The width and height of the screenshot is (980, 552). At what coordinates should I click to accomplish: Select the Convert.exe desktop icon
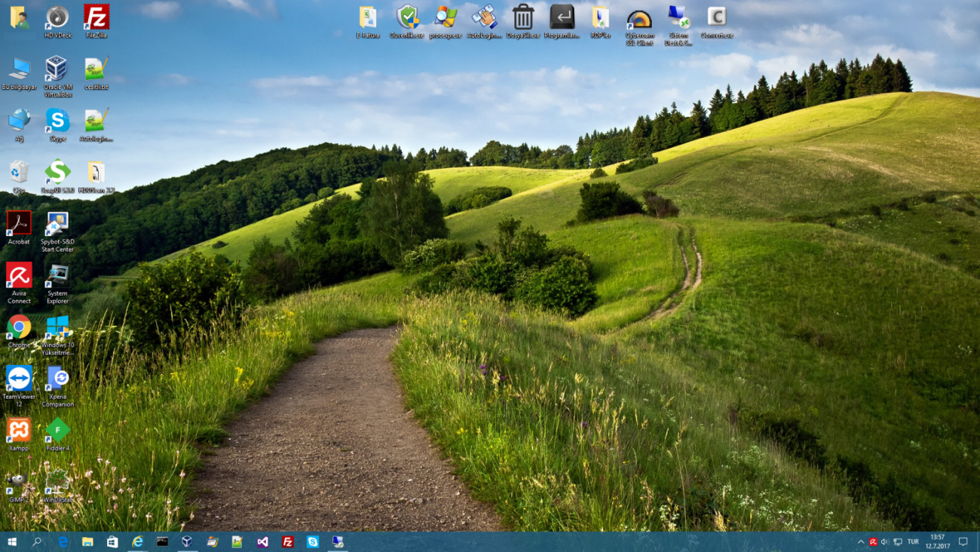pyautogui.click(x=717, y=21)
